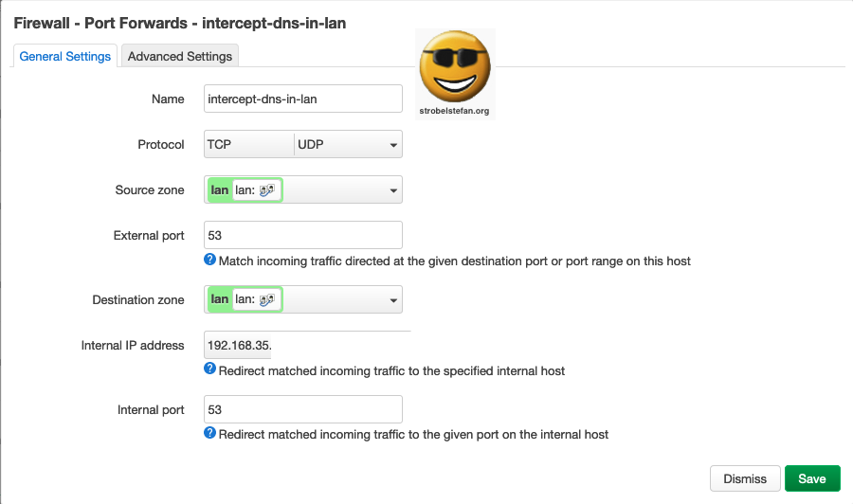Viewport: 853px width, 504px height.
Task: Focus the Name field with intercept-dns-in-lan
Action: tap(303, 99)
